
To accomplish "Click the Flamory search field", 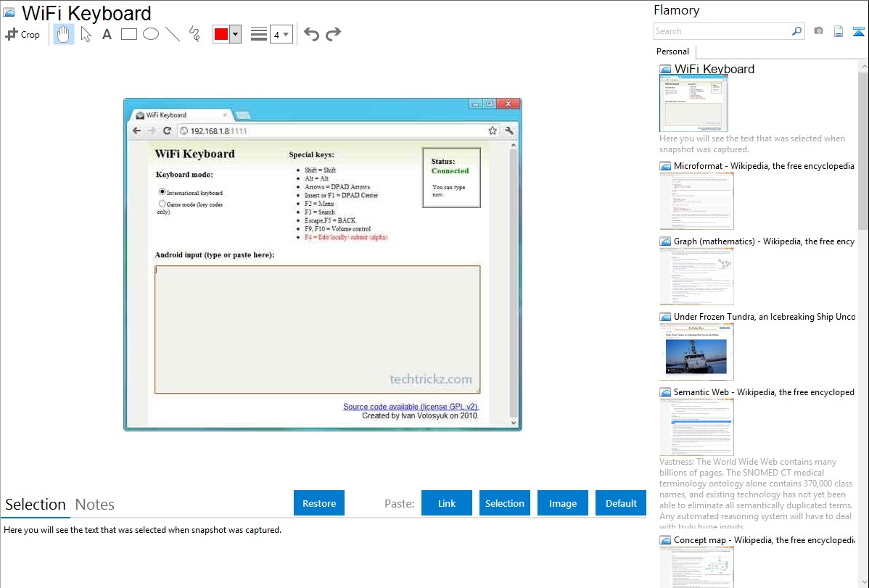I will point(722,31).
